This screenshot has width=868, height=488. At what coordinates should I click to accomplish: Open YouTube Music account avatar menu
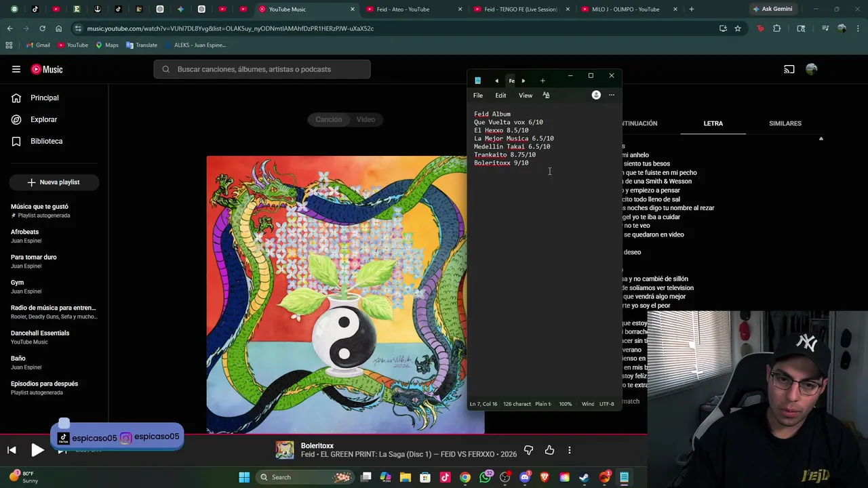[x=812, y=69]
